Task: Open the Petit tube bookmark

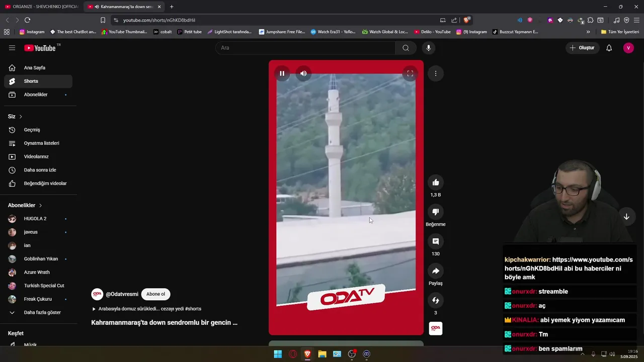Action: (x=189, y=32)
